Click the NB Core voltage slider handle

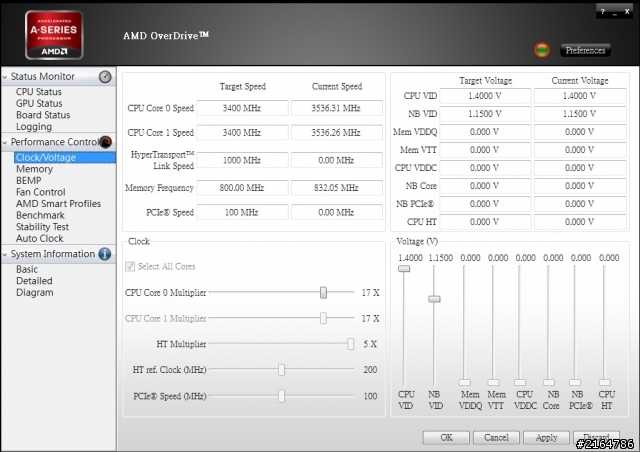[x=549, y=383]
